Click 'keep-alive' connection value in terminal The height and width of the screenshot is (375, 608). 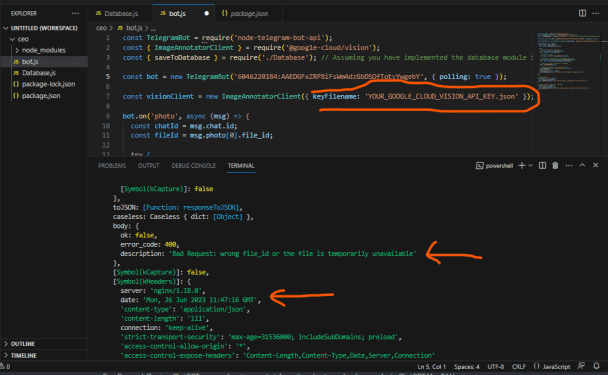point(188,328)
